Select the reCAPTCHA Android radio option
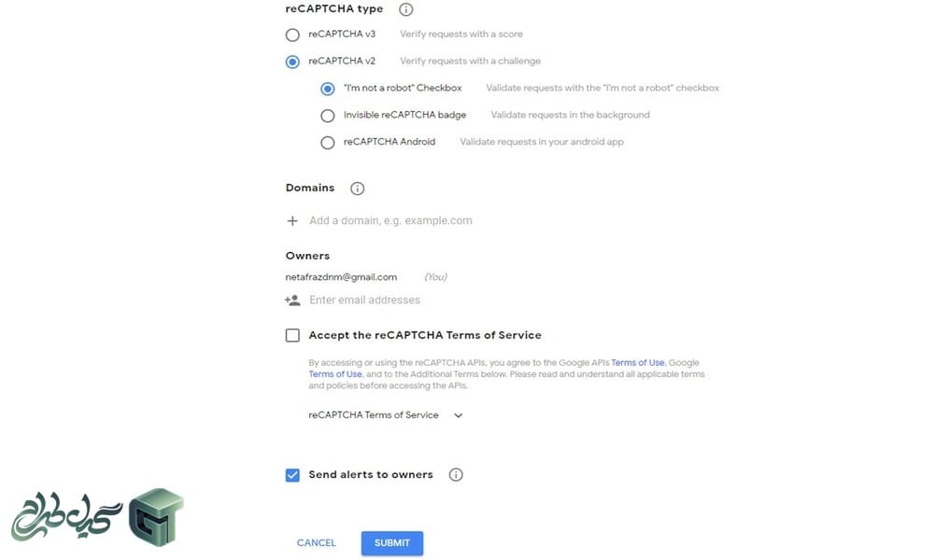The height and width of the screenshot is (560, 934). pos(328,143)
